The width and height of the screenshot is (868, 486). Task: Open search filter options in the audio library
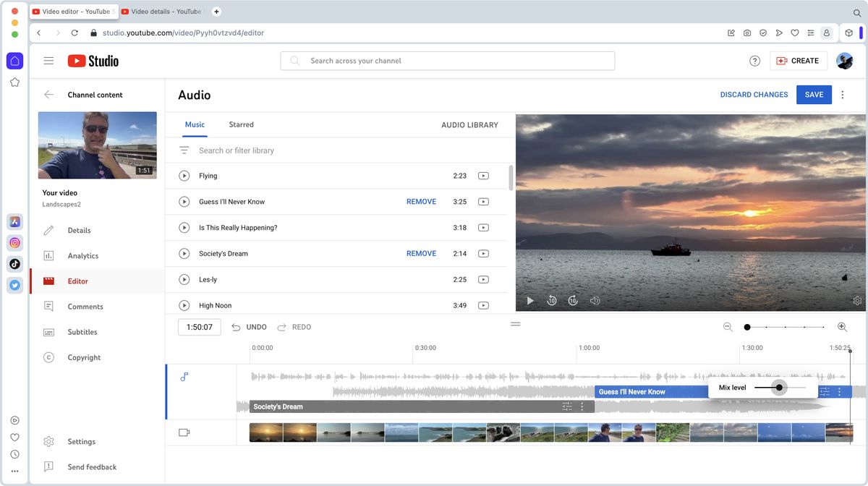click(x=183, y=150)
